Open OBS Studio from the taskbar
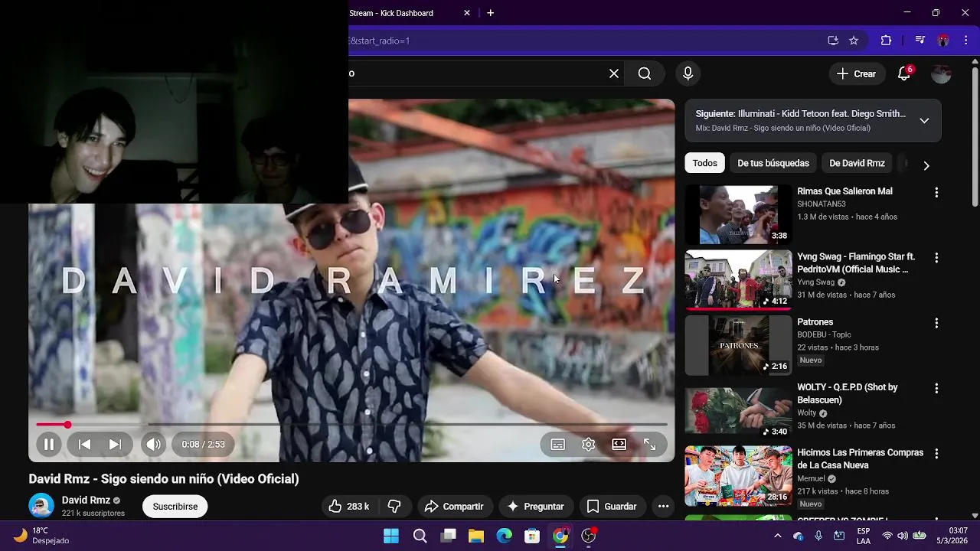The image size is (980, 551). [x=588, y=536]
